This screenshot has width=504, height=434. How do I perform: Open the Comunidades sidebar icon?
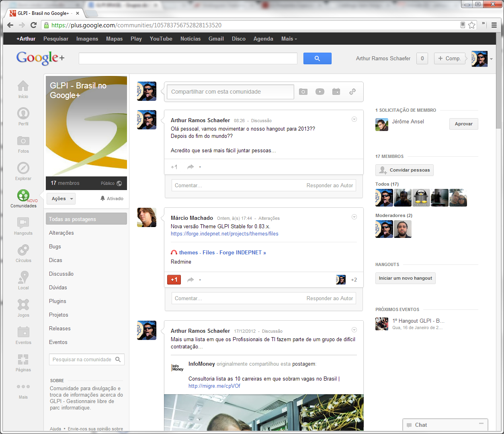point(23,195)
